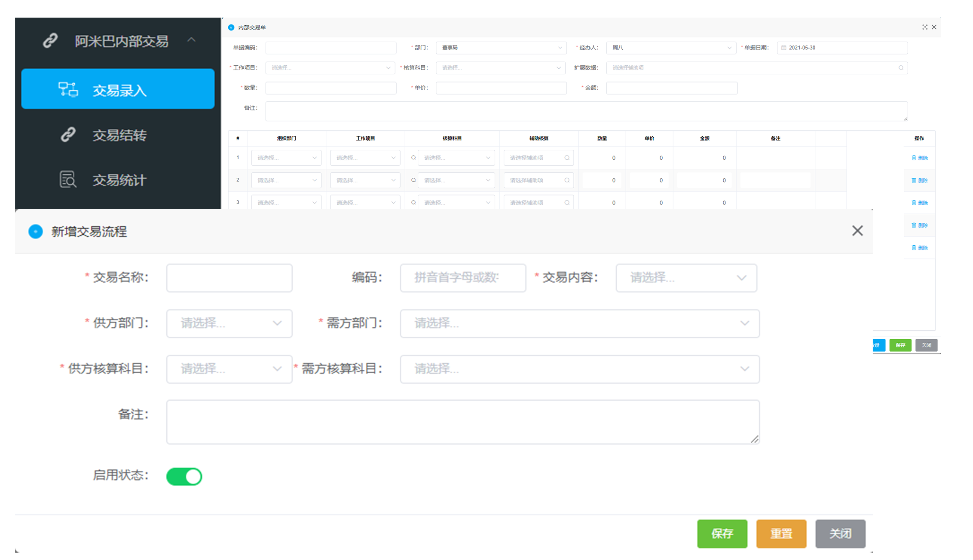Click calendar icon in 单据日期 field
Image resolution: width=973 pixels, height=560 pixels.
point(784,48)
